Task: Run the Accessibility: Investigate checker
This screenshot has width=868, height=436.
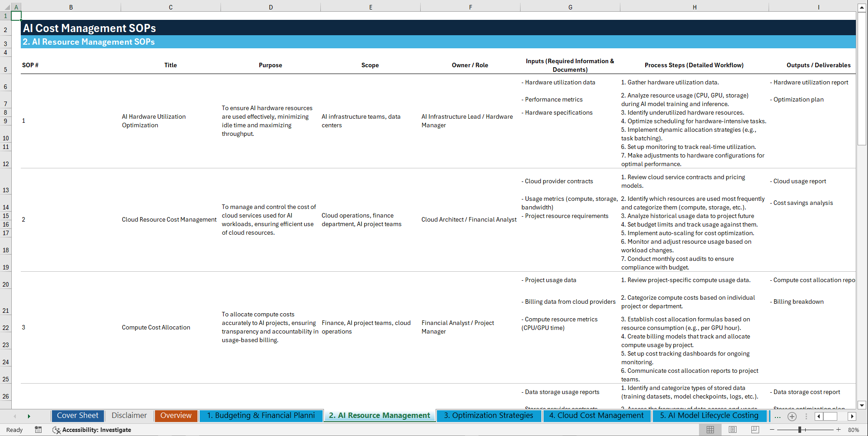Action: point(92,430)
